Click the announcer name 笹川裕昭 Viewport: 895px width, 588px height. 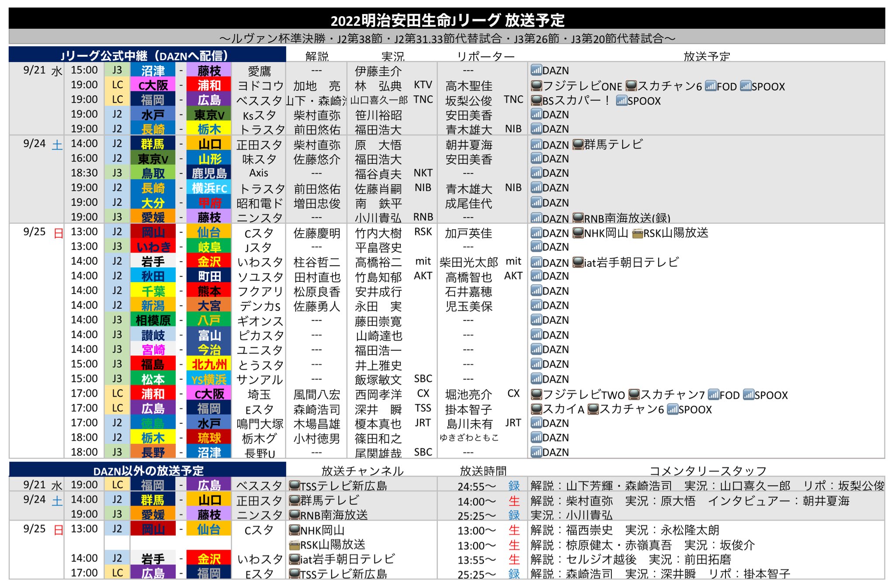[x=378, y=115]
